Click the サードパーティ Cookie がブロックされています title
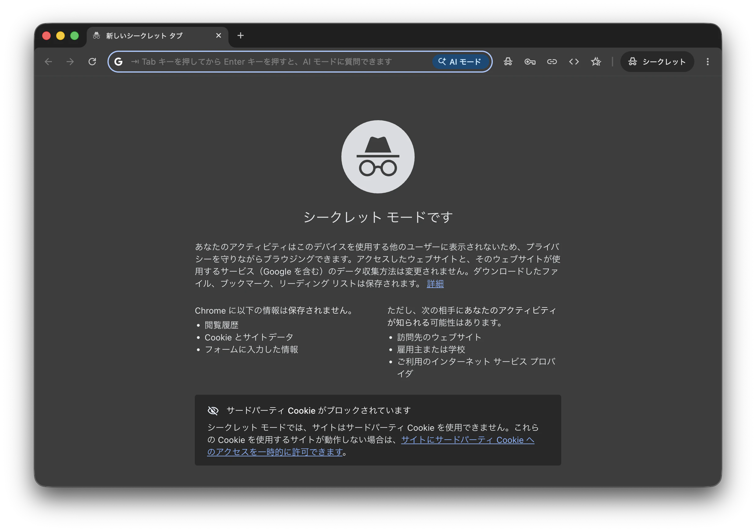 coord(319,410)
